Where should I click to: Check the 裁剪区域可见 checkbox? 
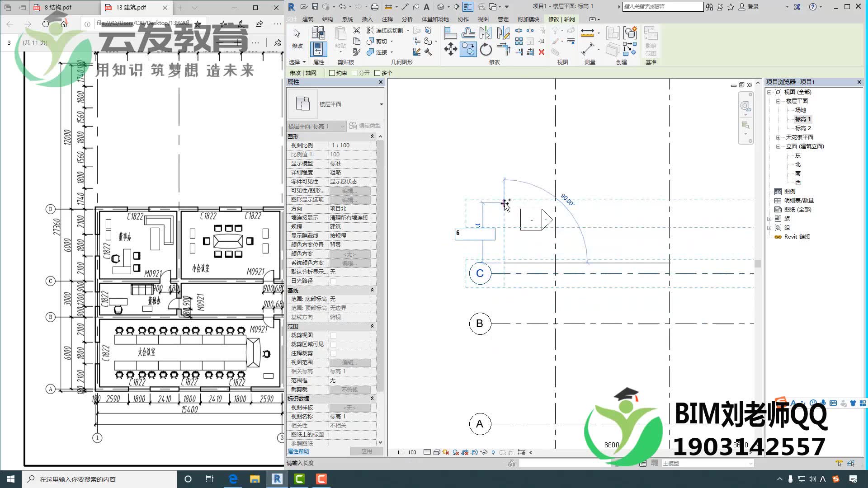point(333,344)
